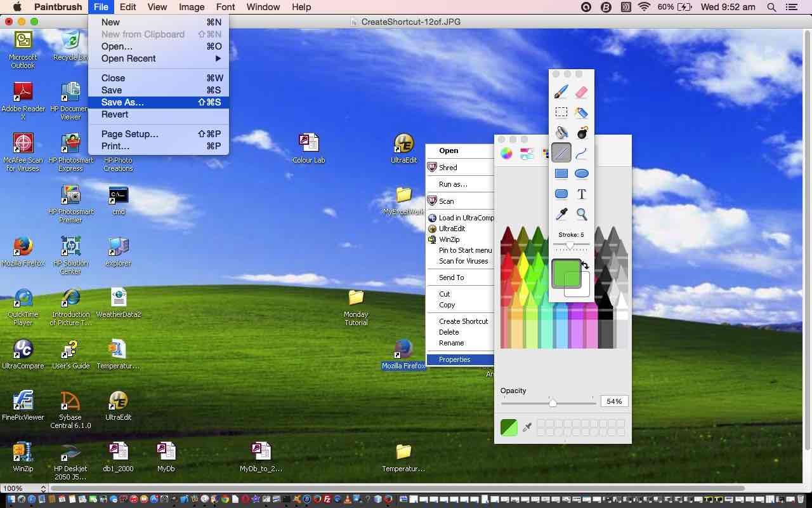Select the Airbrush spray can tool

point(581,112)
